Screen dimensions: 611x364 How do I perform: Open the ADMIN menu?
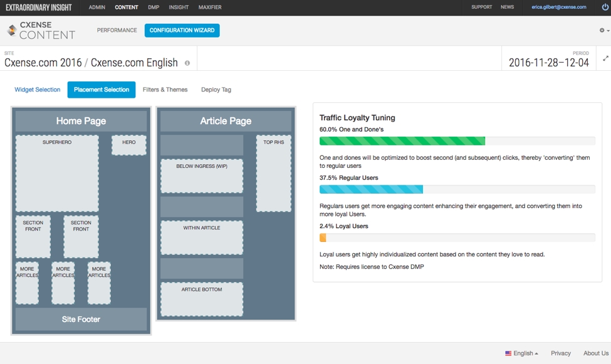point(97,7)
